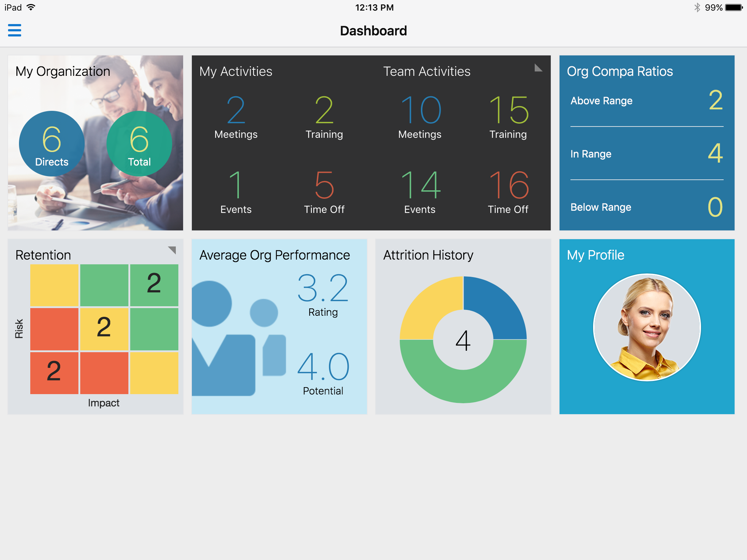Image resolution: width=747 pixels, height=560 pixels.
Task: Open the profile photo avatar
Action: 647,327
